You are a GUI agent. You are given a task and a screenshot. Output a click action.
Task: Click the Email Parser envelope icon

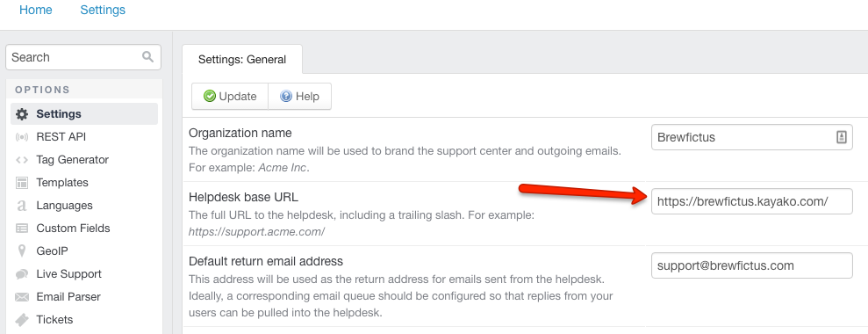tap(22, 297)
